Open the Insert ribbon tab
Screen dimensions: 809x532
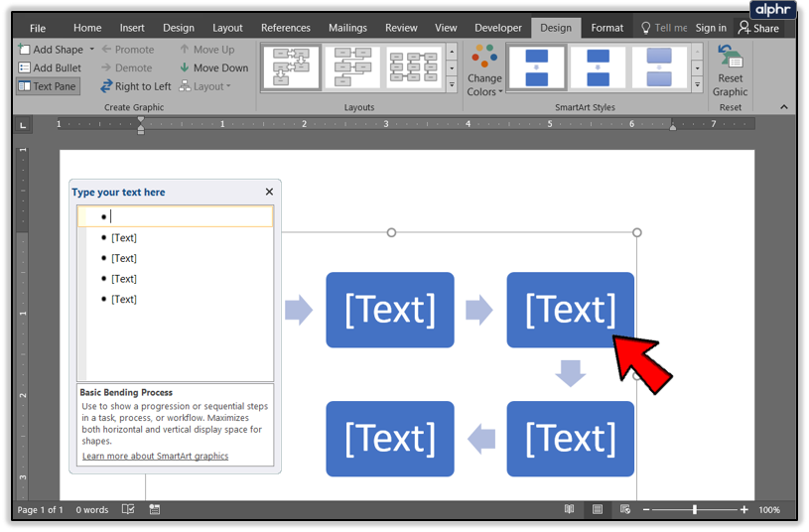(132, 28)
